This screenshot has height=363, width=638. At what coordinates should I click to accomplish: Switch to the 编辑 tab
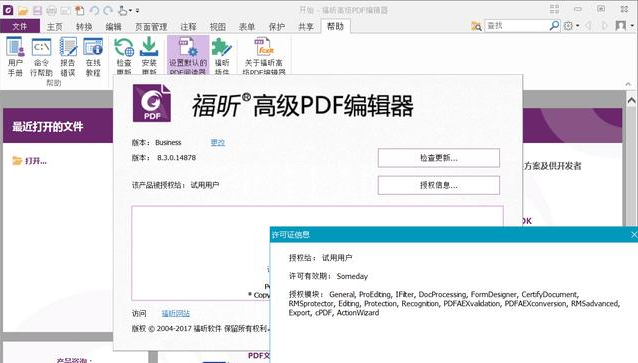114,27
